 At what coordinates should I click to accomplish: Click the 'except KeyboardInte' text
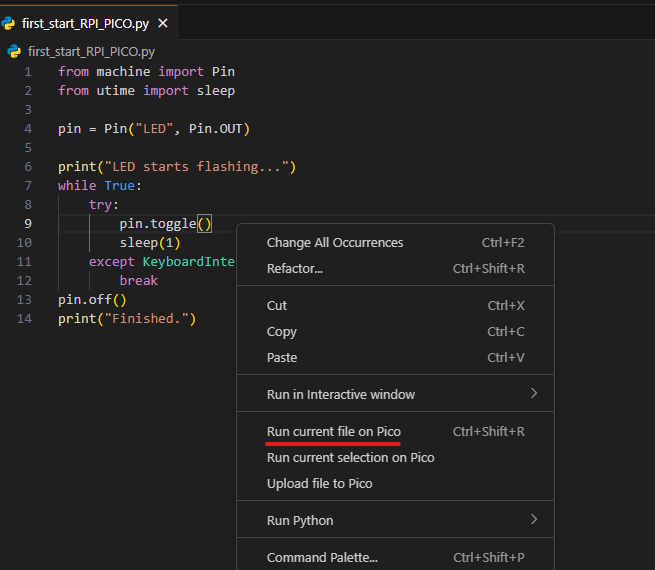pyautogui.click(x=162, y=262)
